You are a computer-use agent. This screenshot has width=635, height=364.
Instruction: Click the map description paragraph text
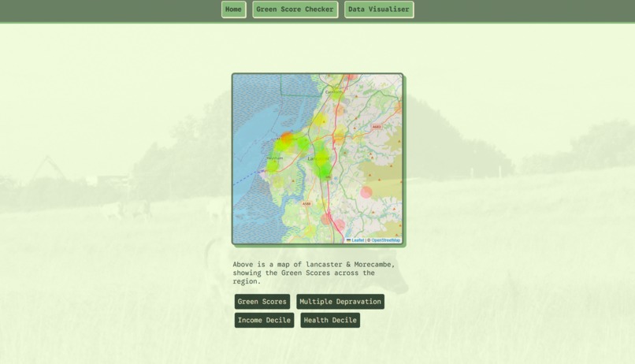click(x=314, y=273)
